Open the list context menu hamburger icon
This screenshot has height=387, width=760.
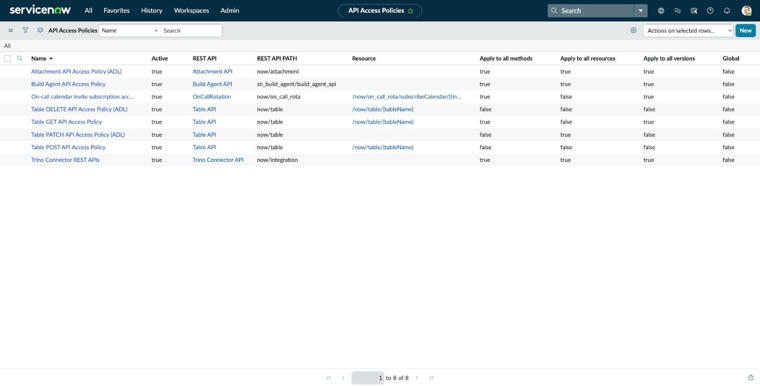tap(11, 31)
